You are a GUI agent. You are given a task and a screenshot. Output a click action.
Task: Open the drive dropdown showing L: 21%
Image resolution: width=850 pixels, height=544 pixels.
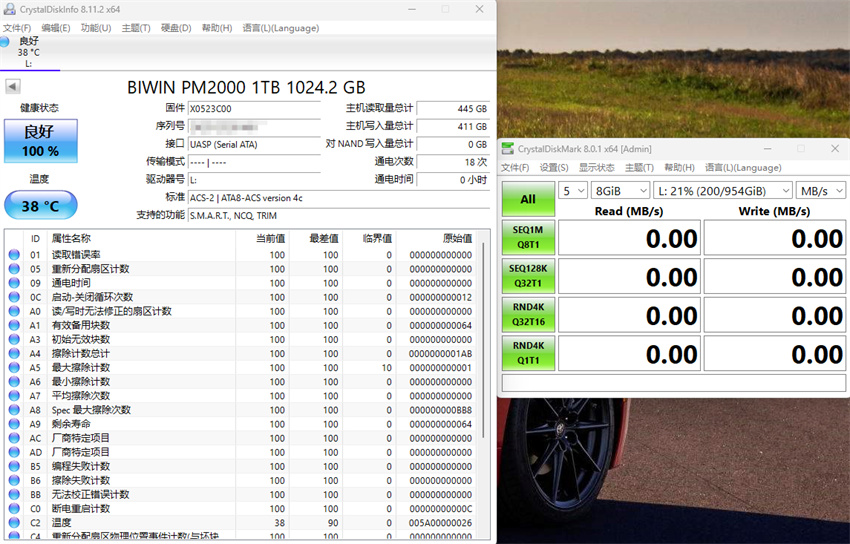[723, 191]
